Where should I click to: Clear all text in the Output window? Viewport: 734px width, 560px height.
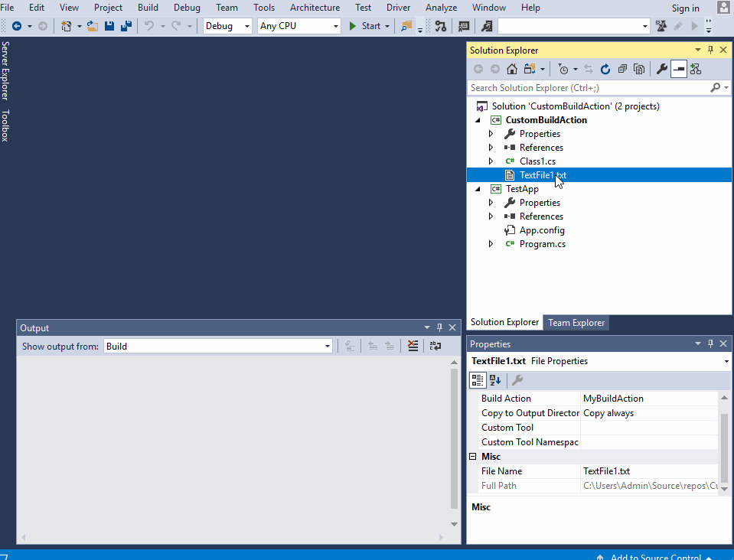(x=412, y=345)
